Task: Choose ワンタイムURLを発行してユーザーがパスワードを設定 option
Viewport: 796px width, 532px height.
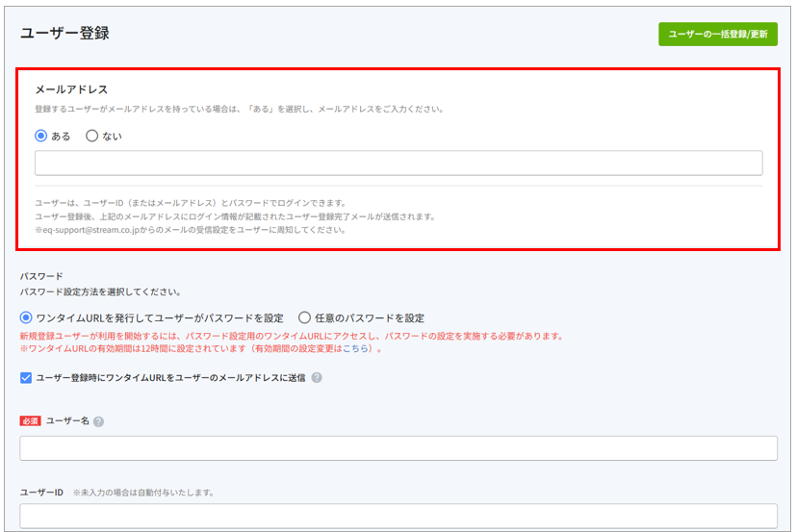Action: (x=26, y=317)
